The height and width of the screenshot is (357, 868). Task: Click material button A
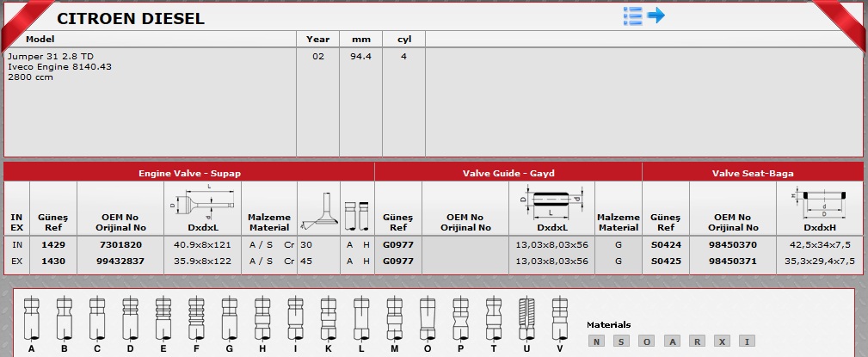pyautogui.click(x=672, y=342)
